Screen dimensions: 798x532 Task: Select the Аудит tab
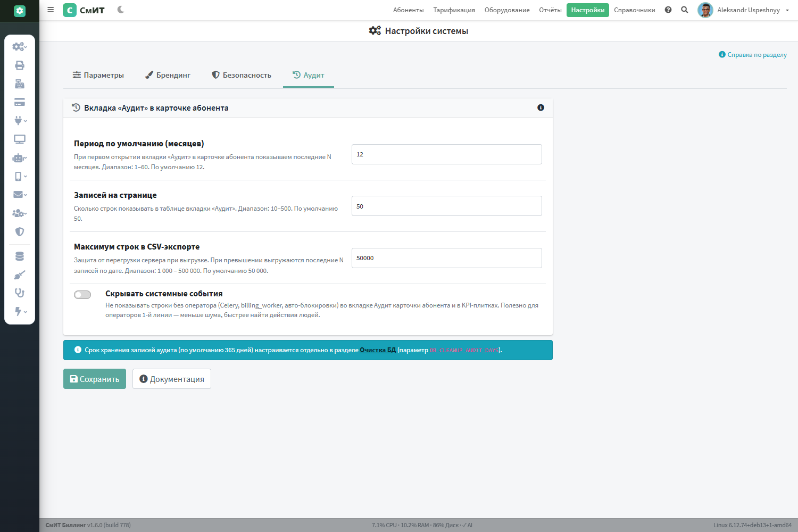tap(309, 75)
